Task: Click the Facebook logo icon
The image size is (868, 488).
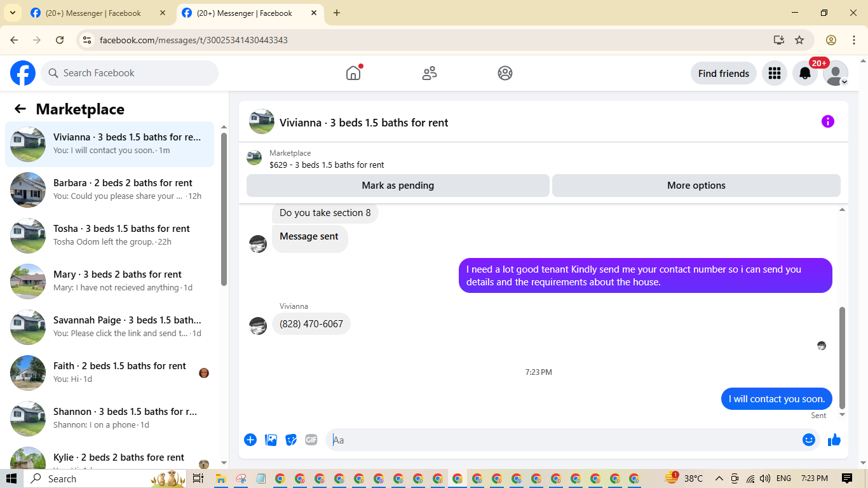Action: [x=23, y=73]
